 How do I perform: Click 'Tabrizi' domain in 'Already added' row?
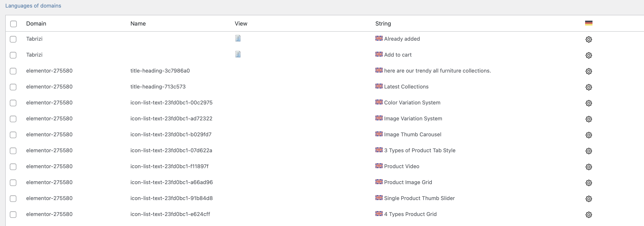(x=34, y=39)
